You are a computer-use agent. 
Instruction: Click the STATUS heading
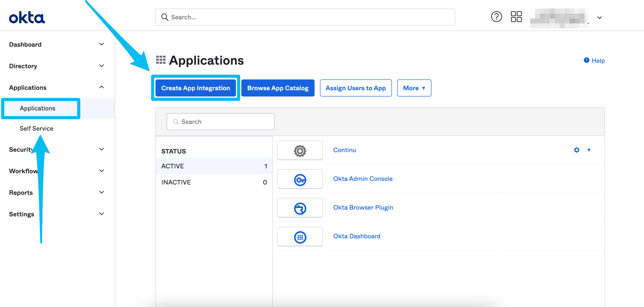pos(173,151)
